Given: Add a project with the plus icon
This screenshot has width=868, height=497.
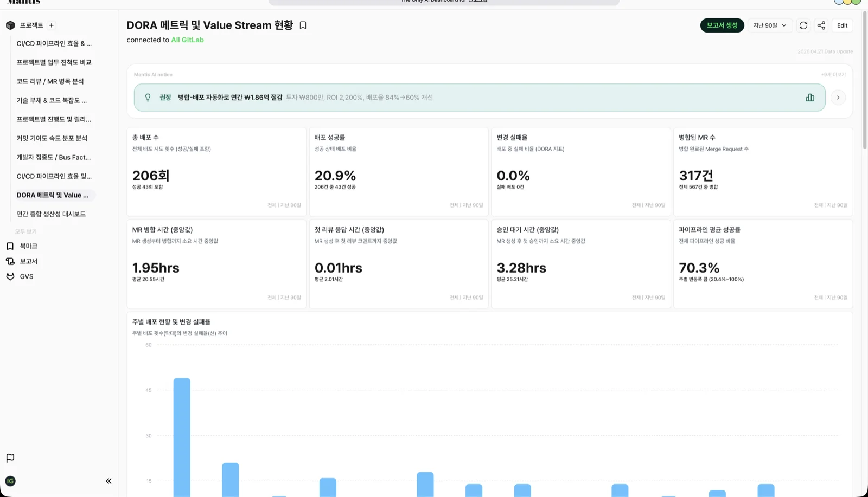Looking at the screenshot, I should (52, 25).
